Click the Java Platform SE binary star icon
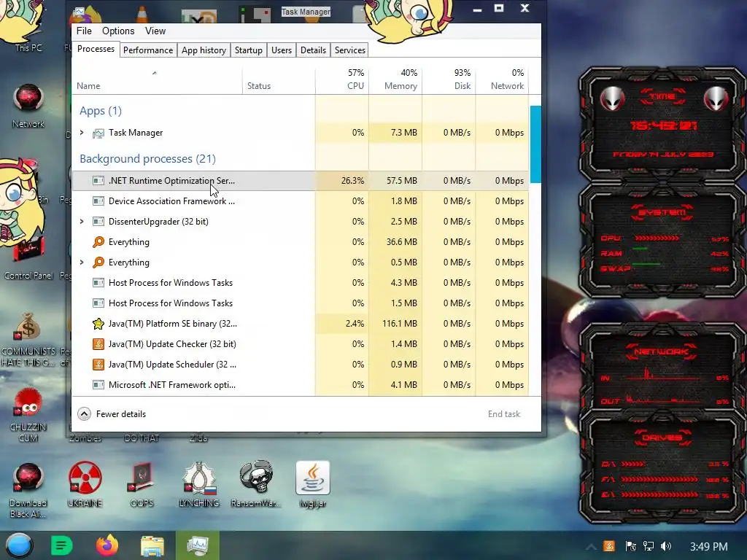Viewport: 747px width, 560px height. point(98,324)
